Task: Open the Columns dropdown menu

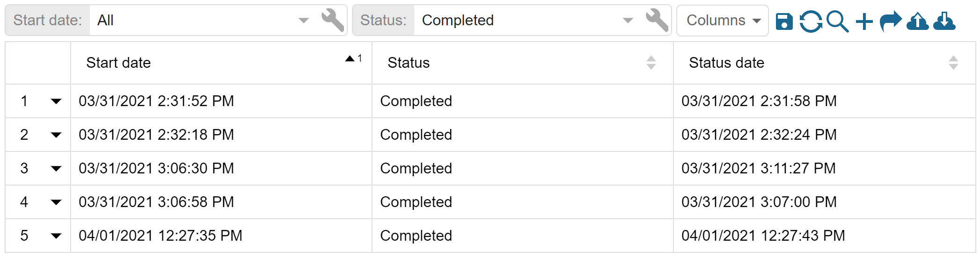Action: (723, 21)
